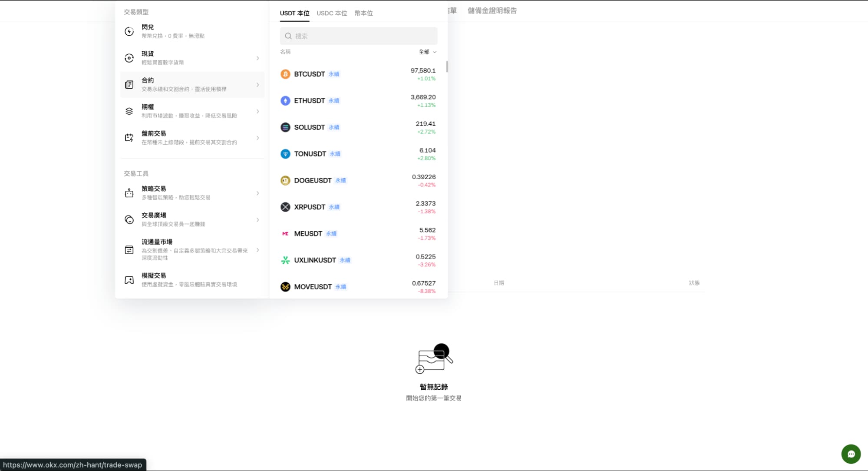
Task: Click the 永續 tag beside UXLINKUSDT
Action: pos(345,260)
